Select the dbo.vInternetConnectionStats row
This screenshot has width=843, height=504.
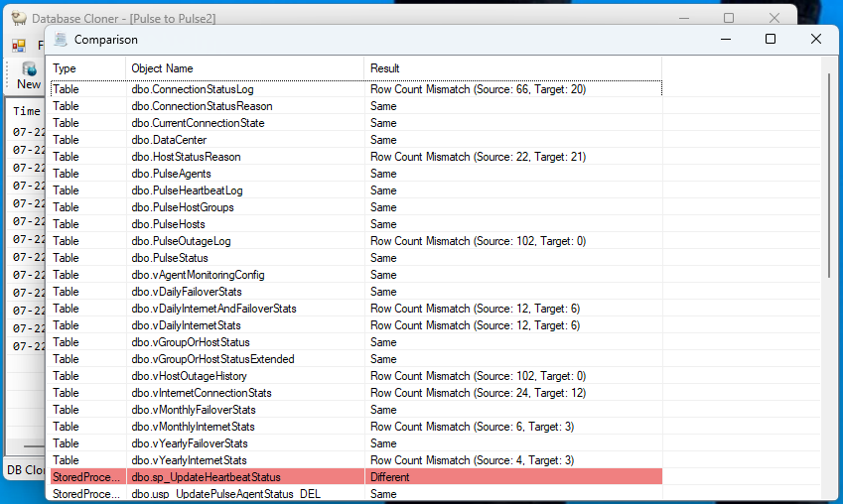[355, 393]
